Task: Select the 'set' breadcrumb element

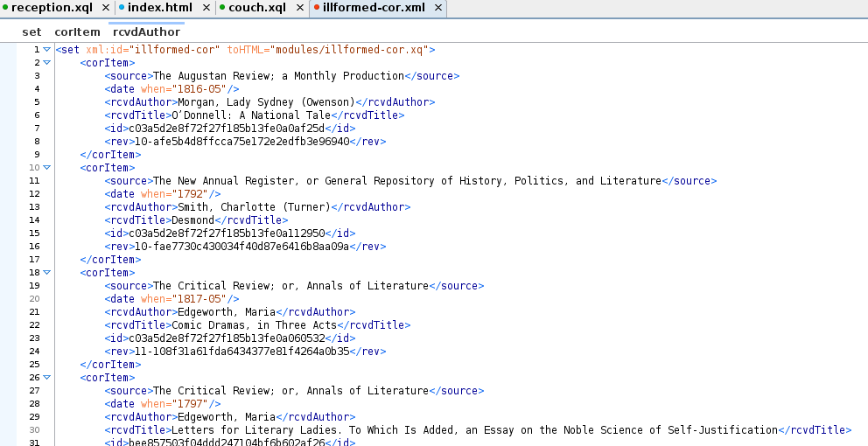Action: pyautogui.click(x=31, y=32)
